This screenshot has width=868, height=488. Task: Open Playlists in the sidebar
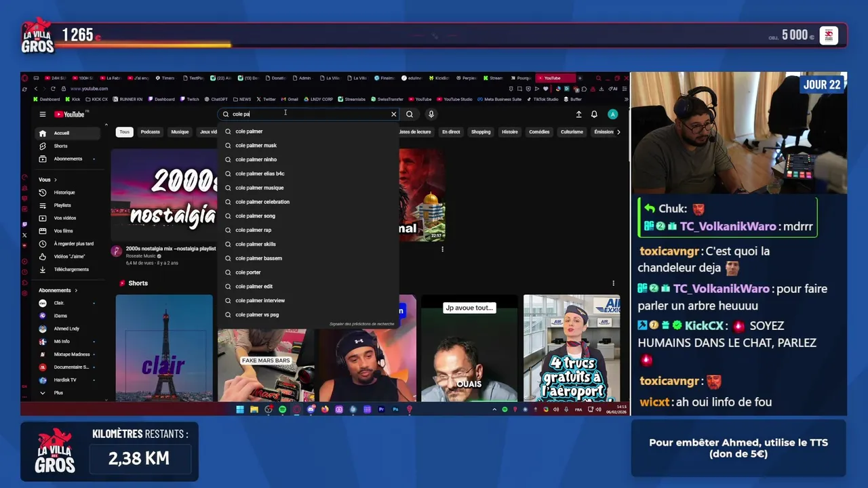(68, 205)
